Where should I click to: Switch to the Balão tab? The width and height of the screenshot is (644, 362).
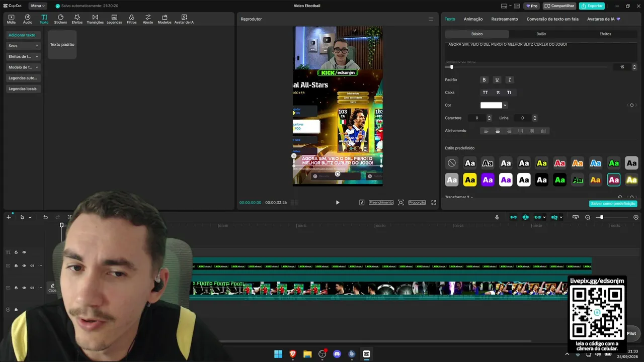tap(541, 34)
